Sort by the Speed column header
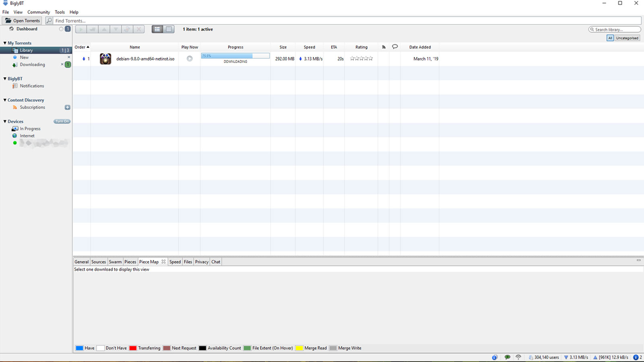The image size is (644, 362). coord(310,47)
